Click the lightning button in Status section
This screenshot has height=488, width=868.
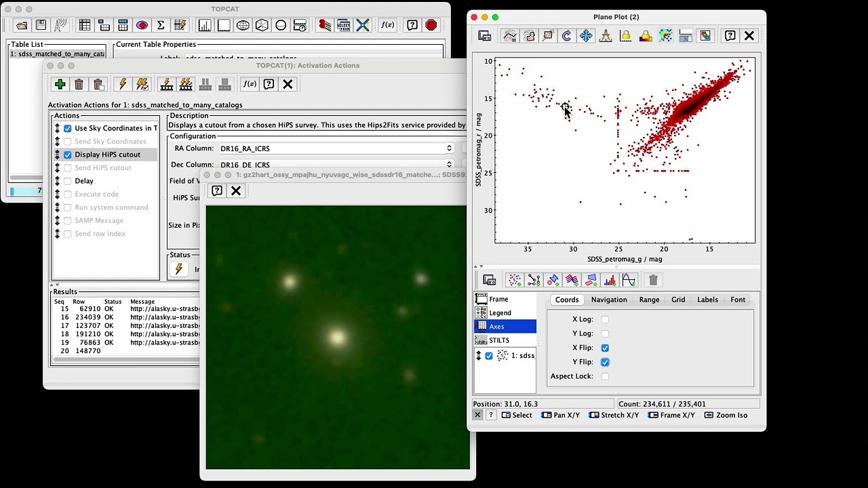click(179, 269)
